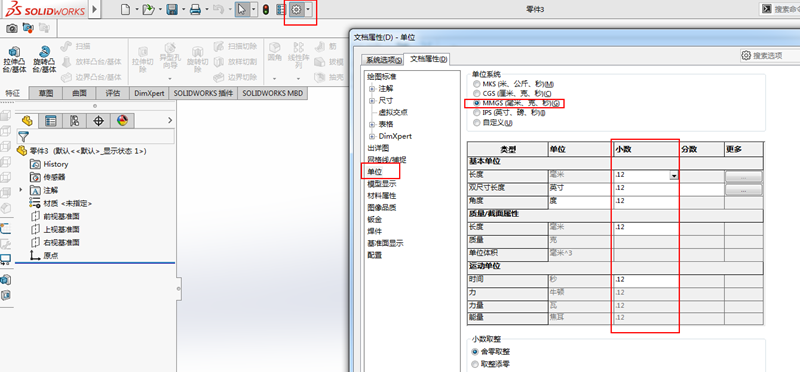The width and height of the screenshot is (800, 372).
Task: Select 图像品质 in options list
Action: click(382, 208)
